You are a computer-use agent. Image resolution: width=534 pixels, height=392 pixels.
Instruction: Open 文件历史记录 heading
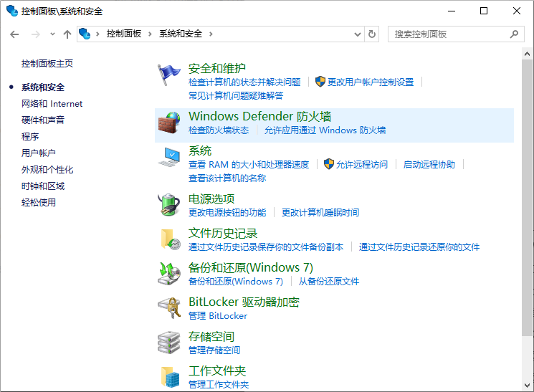tap(223, 234)
